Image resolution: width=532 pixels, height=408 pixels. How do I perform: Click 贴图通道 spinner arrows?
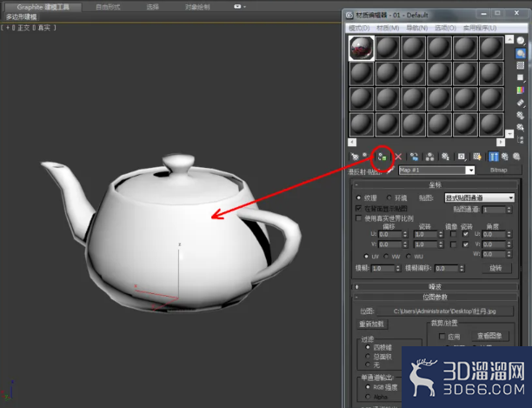(x=509, y=210)
